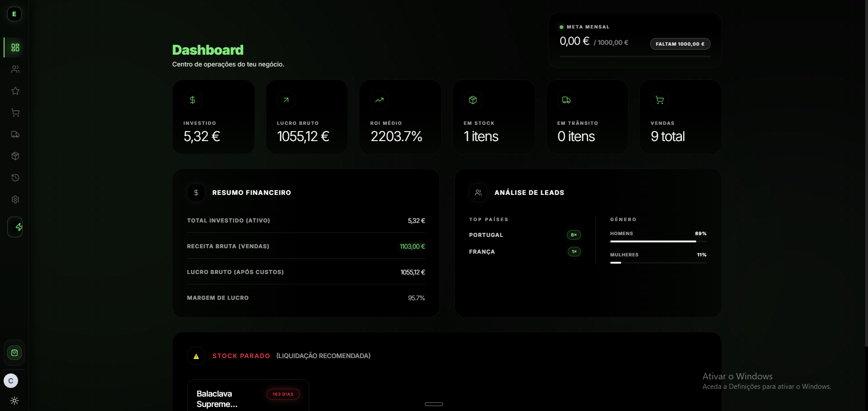Click the lightning bolt quick action button
Screen dimensions: 868x411
pos(15,227)
